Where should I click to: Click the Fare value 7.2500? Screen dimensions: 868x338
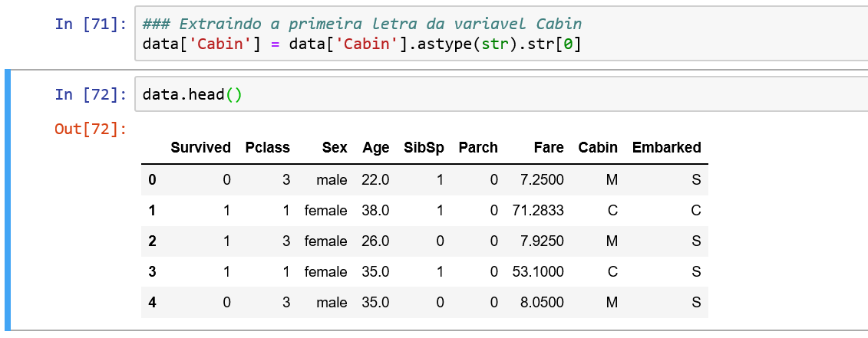pyautogui.click(x=543, y=180)
